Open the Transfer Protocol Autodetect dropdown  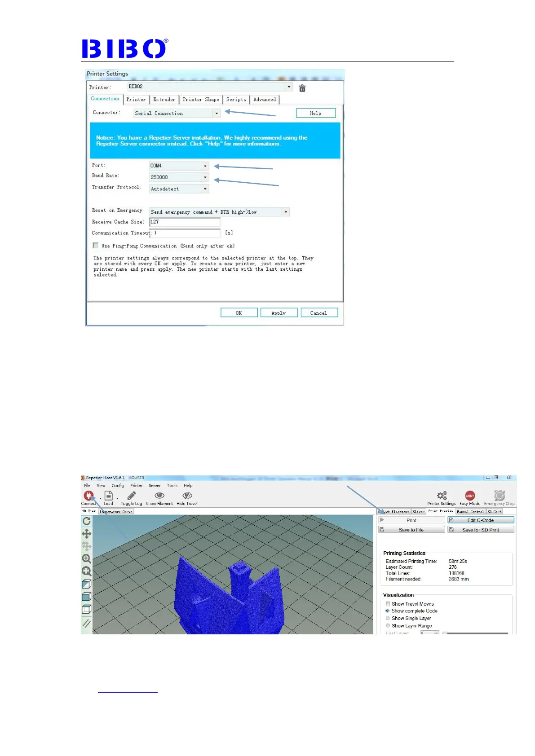pos(205,189)
